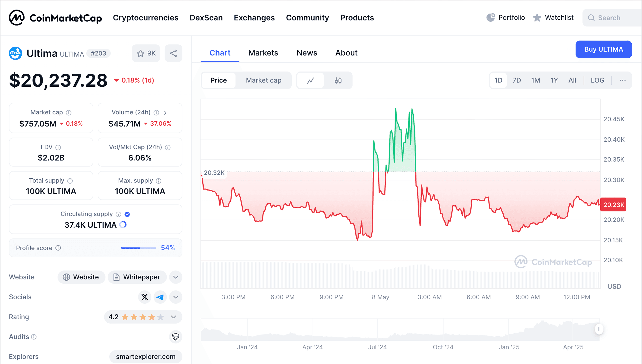
Task: Open the Watchlist star in the header
Action: (537, 18)
